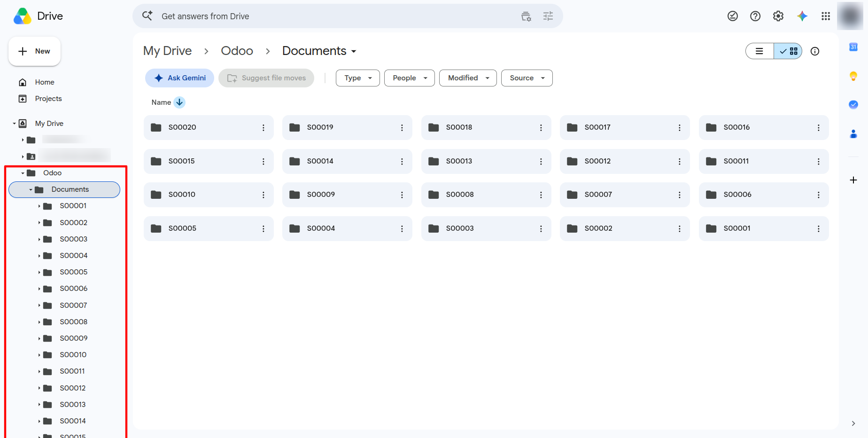The image size is (868, 438).
Task: Reverse the Name sort direction arrow
Action: pos(179,102)
